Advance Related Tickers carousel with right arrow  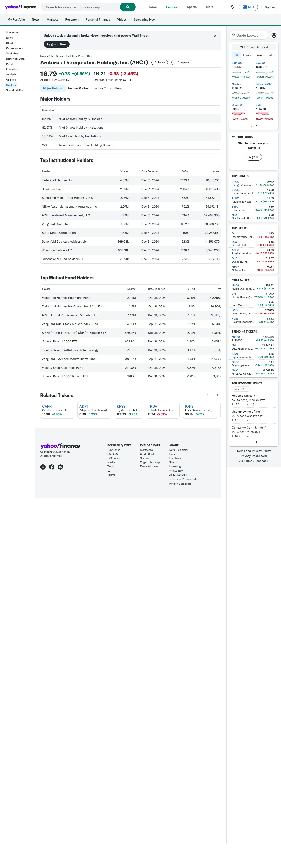pos(218,395)
